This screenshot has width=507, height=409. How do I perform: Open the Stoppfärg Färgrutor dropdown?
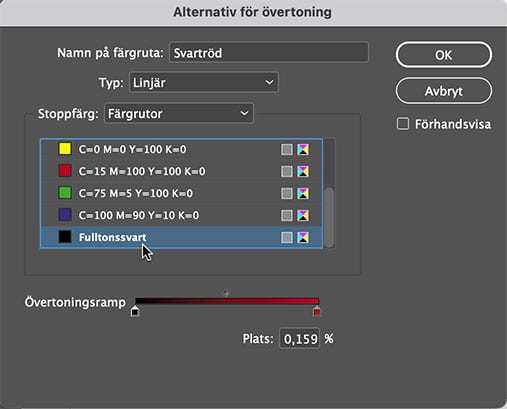(179, 114)
